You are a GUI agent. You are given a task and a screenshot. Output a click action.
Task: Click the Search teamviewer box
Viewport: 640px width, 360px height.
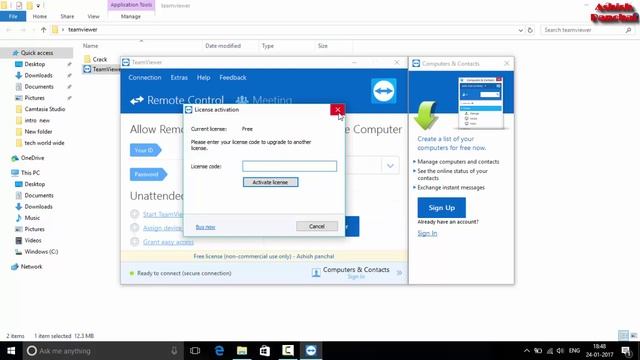tap(588, 30)
